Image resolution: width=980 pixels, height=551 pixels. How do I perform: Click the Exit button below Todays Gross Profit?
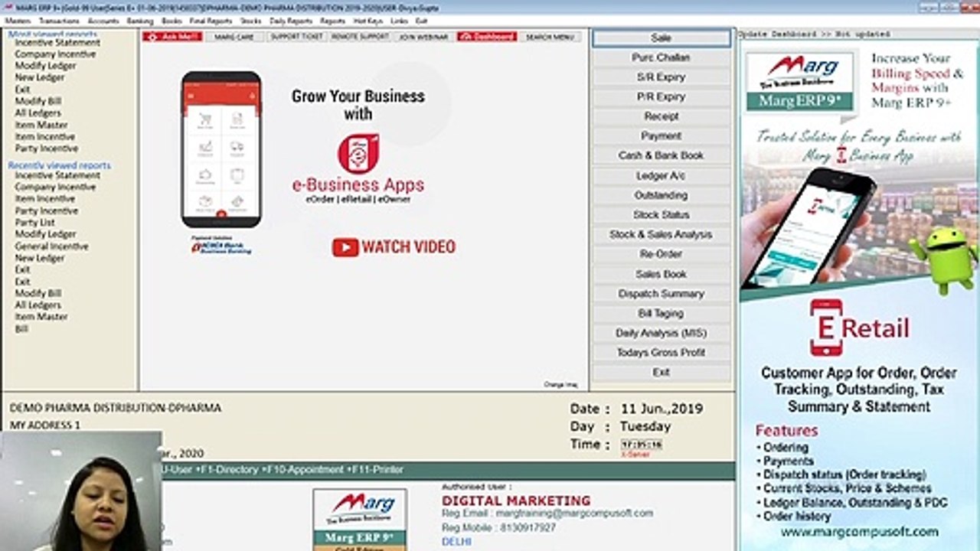(661, 373)
